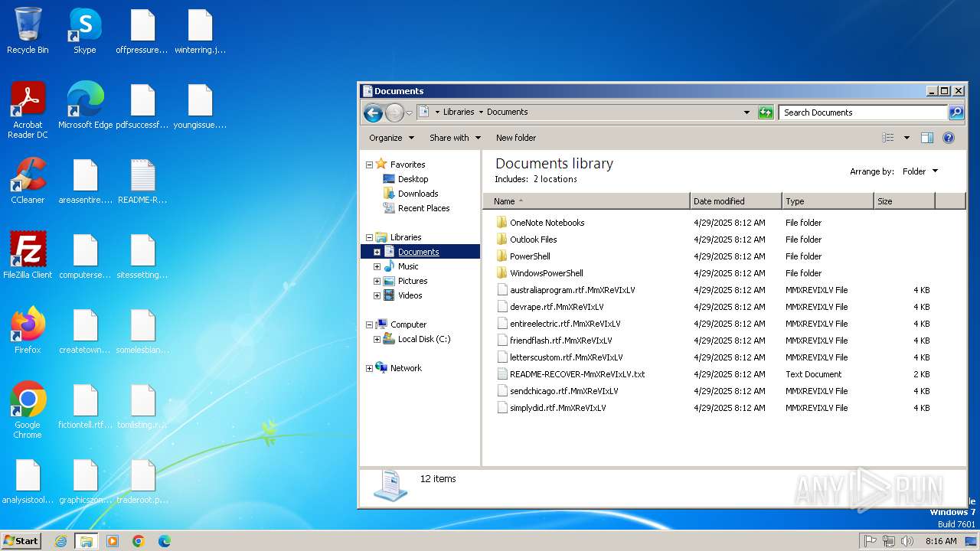Viewport: 980px width, 551px height.
Task: Open the view options dropdown arrow
Action: tap(906, 138)
